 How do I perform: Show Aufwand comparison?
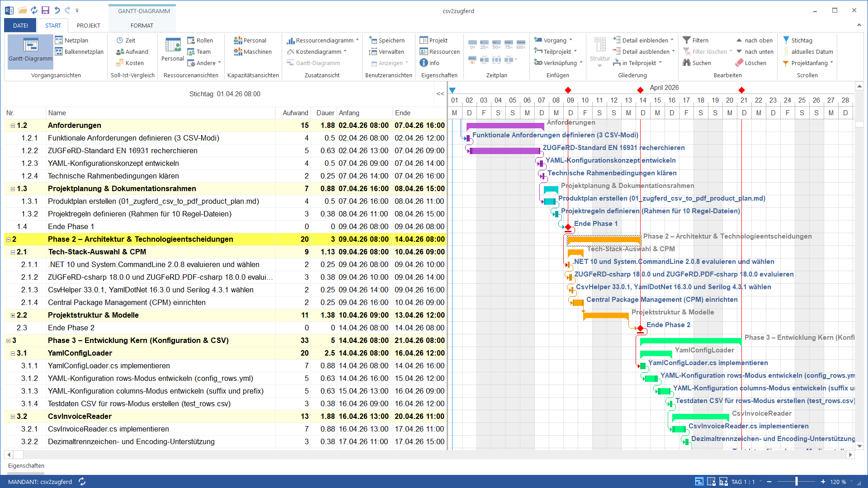[132, 52]
